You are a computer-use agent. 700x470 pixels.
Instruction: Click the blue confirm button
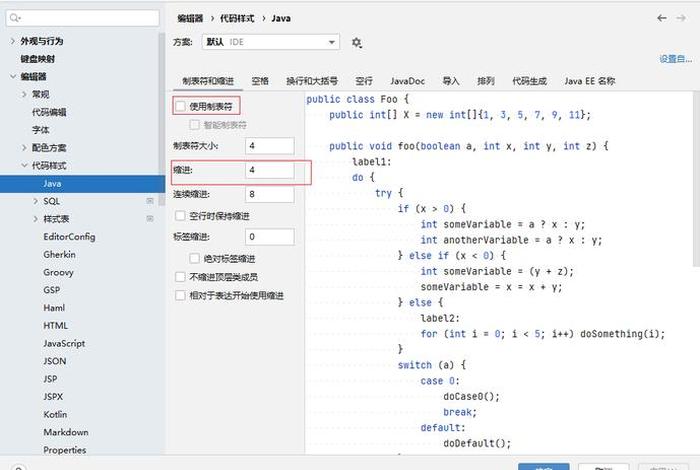click(544, 467)
